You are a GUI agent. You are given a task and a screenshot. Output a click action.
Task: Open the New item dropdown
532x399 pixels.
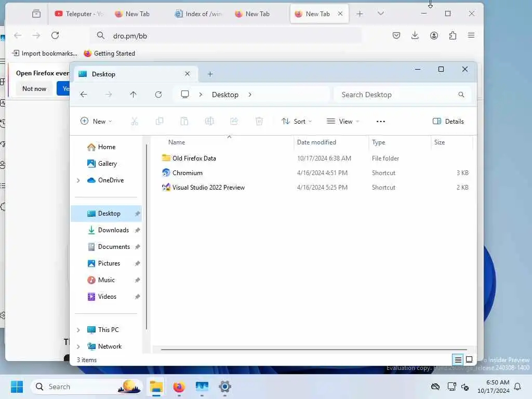96,121
